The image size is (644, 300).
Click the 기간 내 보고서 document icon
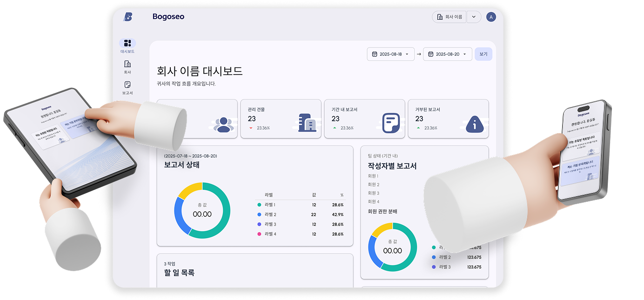pos(391,123)
